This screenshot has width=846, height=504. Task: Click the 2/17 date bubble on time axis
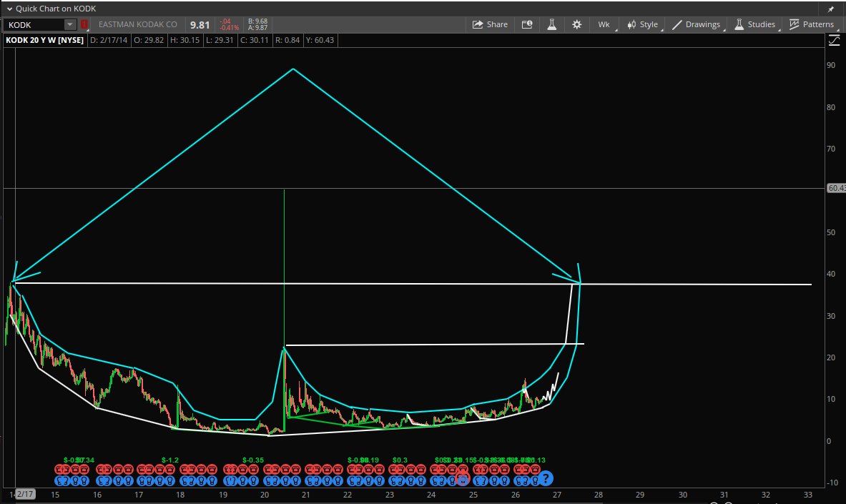click(25, 494)
